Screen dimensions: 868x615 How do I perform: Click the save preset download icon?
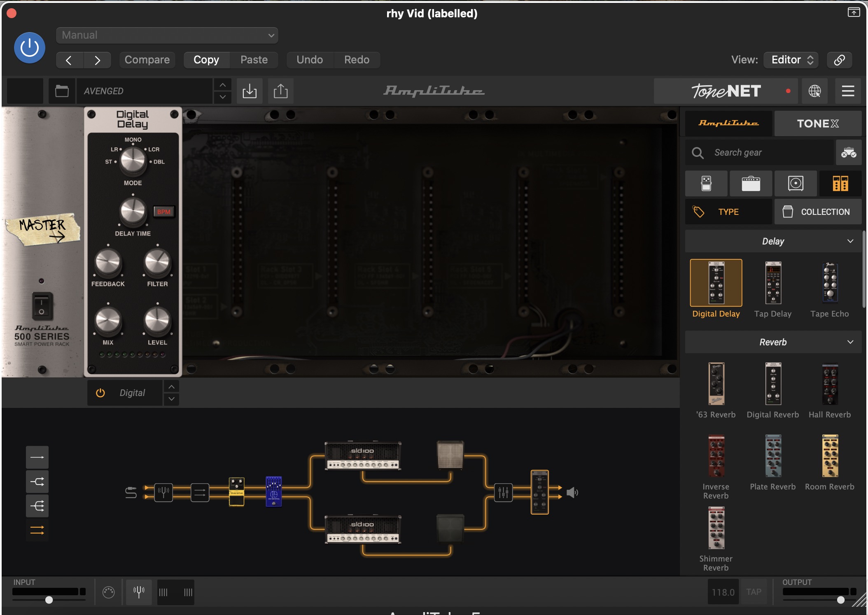pyautogui.click(x=250, y=91)
